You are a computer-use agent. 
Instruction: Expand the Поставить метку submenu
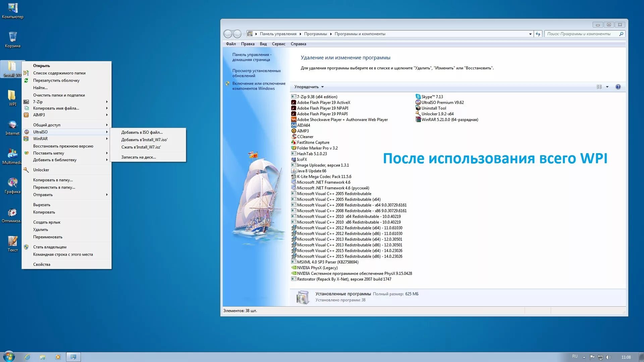click(107, 153)
